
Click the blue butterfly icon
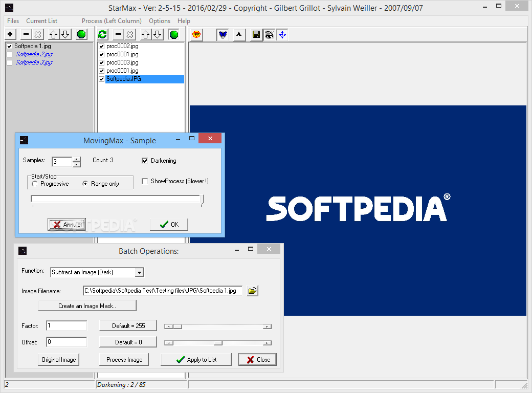223,35
